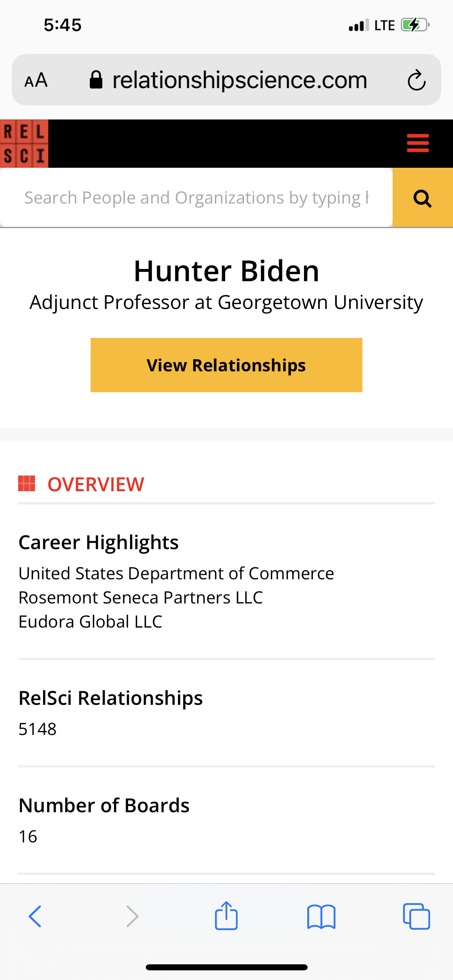Viewport: 453px width, 980px height.
Task: Show open tabs in Safari
Action: 416,916
